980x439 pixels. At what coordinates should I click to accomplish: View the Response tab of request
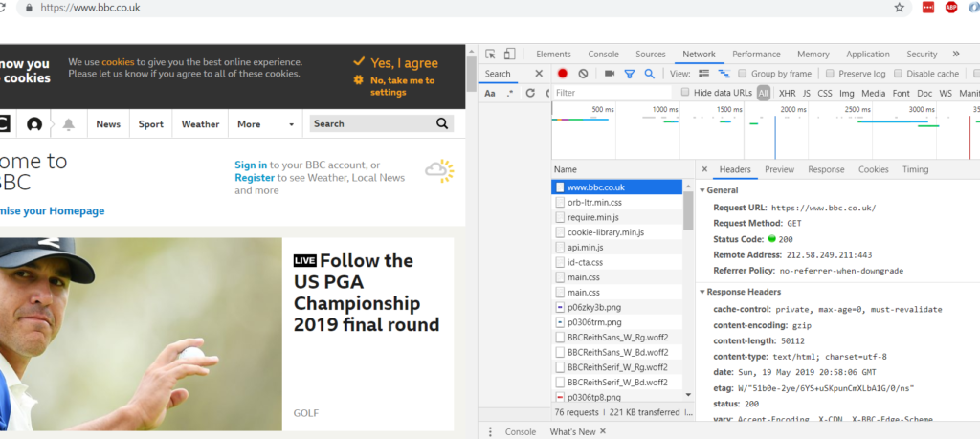point(826,169)
